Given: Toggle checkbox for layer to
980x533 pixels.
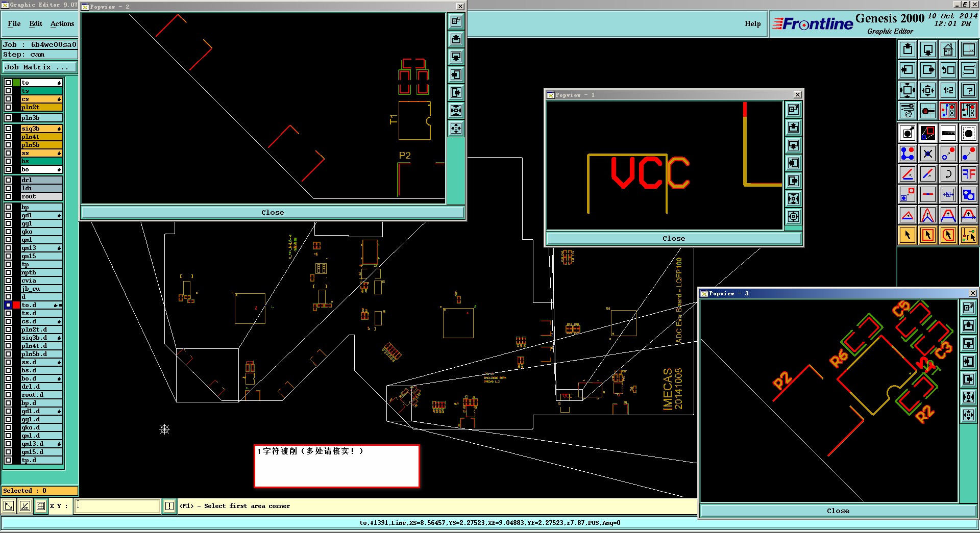Looking at the screenshot, I should click(8, 83).
